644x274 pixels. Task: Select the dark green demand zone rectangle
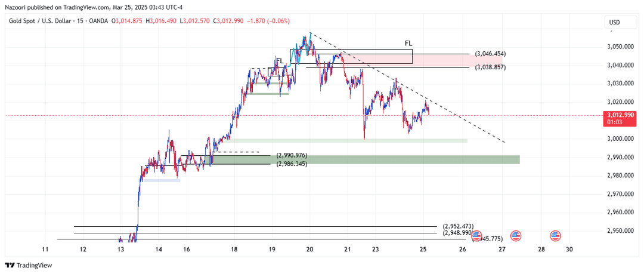(366, 159)
